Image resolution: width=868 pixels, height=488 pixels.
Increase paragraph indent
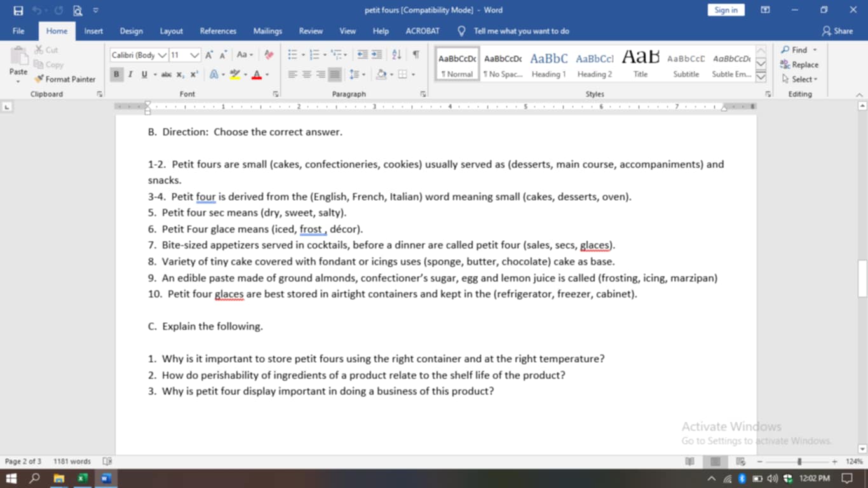377,55
